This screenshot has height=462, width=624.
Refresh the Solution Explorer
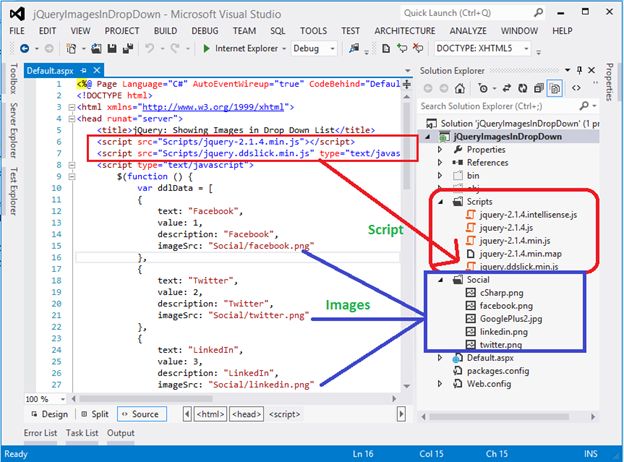(523, 88)
